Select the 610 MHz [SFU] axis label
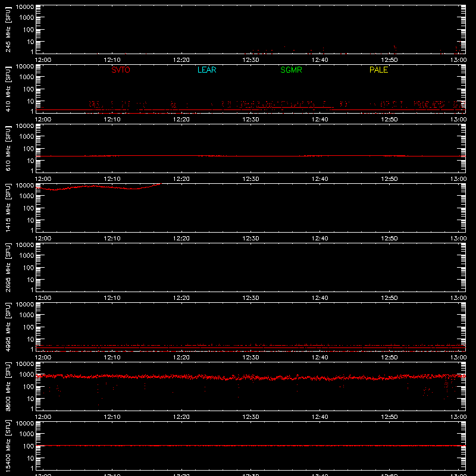The image size is (476, 476). pos(8,148)
